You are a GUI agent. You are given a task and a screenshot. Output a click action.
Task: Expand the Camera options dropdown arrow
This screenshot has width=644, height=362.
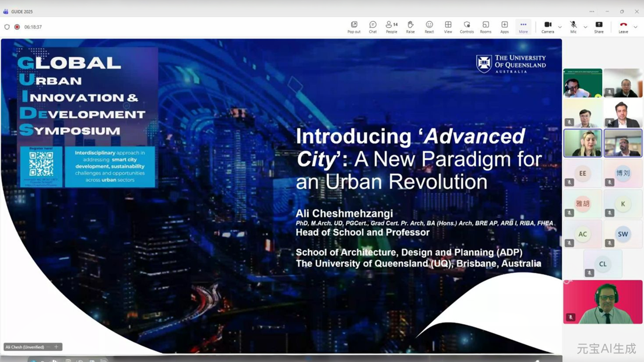click(560, 27)
